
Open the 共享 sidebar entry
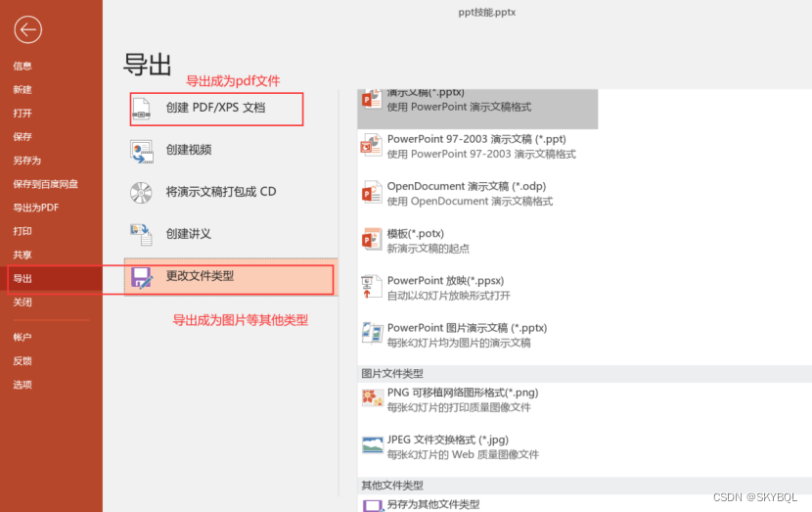click(x=23, y=255)
